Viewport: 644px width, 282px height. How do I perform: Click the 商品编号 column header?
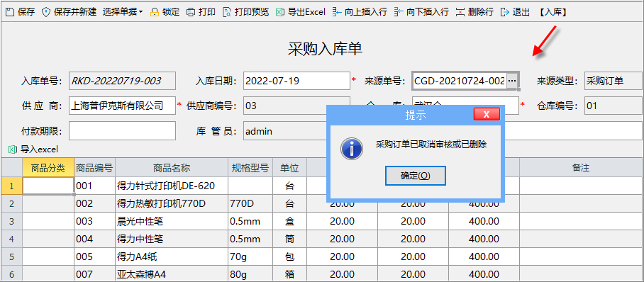coord(94,167)
